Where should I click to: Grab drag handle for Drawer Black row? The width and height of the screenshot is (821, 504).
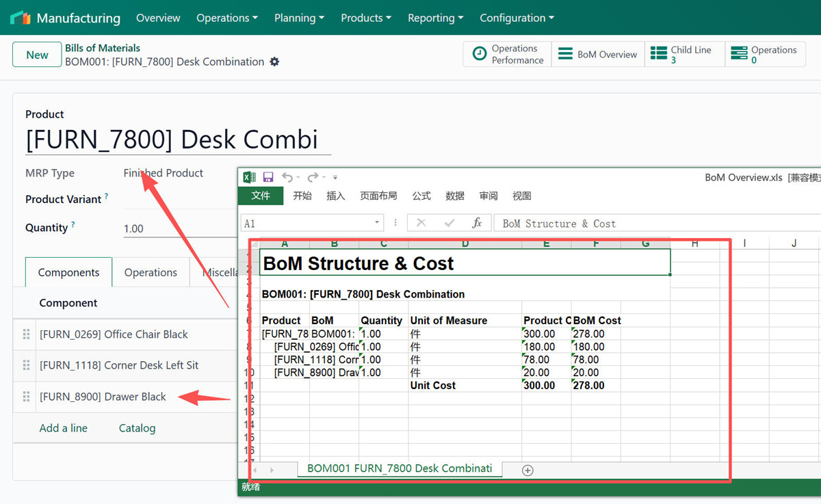(x=26, y=397)
